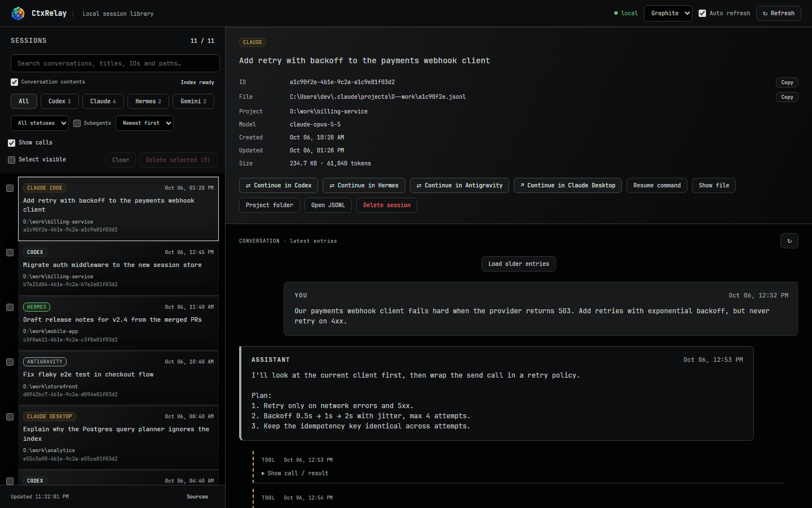
Task: Click the Clear selection button
Action: (x=121, y=160)
